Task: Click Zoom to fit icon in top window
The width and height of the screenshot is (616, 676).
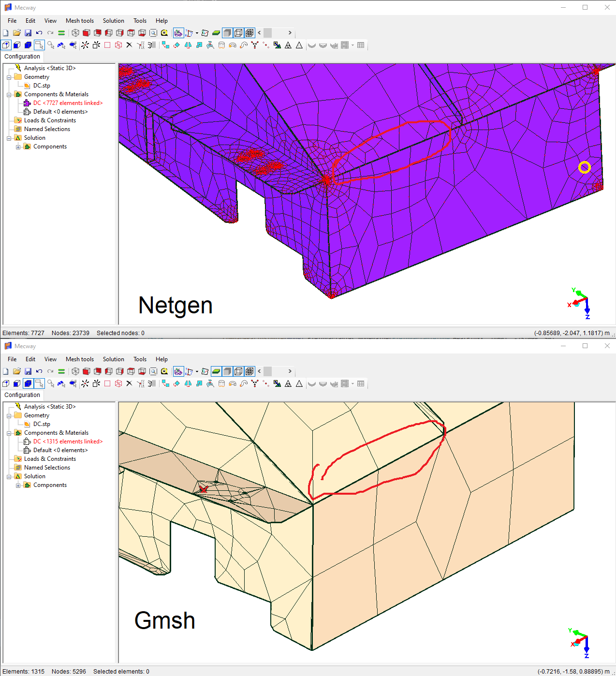Action: [x=153, y=33]
